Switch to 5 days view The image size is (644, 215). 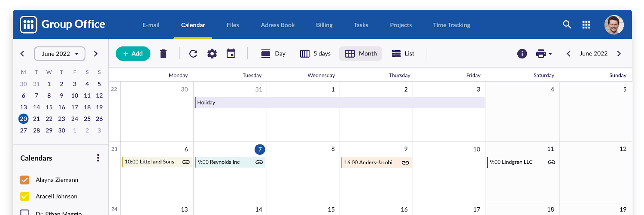coord(315,54)
